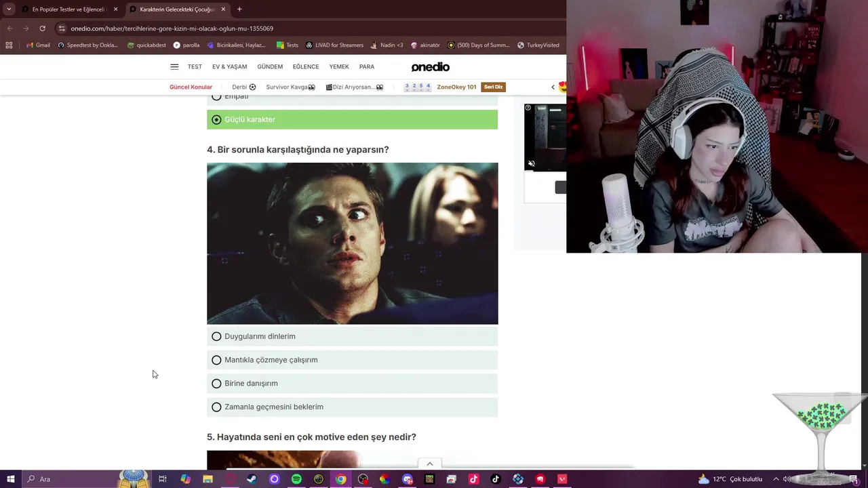
Task: Open the Tests bookmark
Action: pos(288,45)
